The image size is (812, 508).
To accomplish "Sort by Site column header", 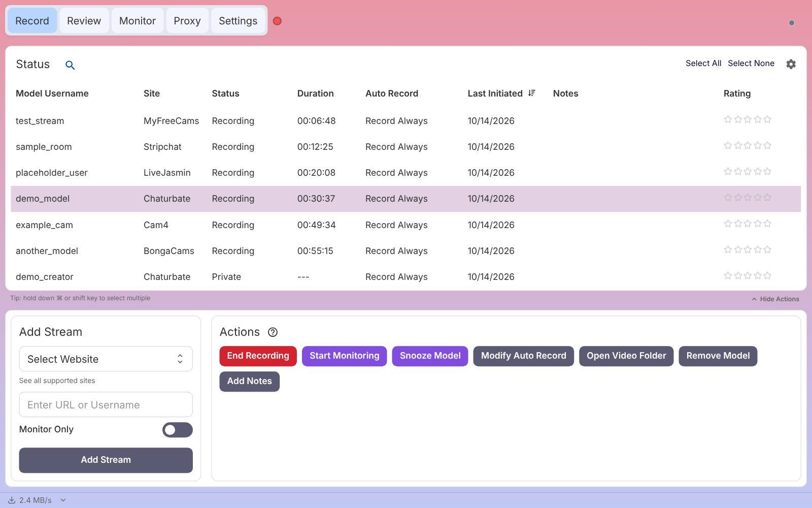I will (x=151, y=93).
